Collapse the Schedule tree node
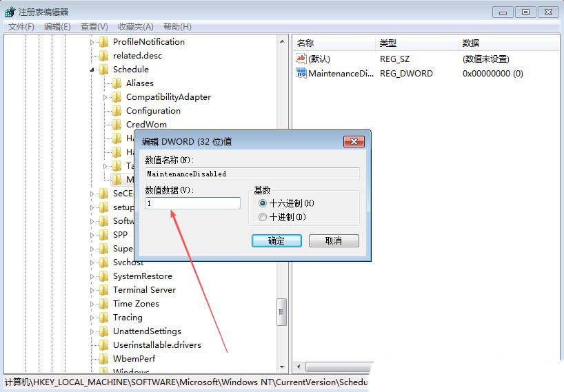The image size is (564, 392). pyautogui.click(x=92, y=70)
